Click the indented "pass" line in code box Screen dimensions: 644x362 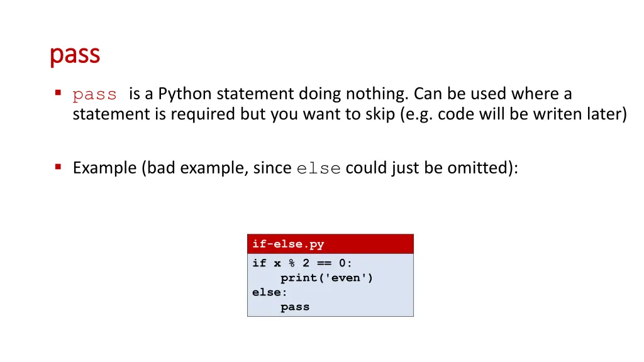pyautogui.click(x=295, y=307)
